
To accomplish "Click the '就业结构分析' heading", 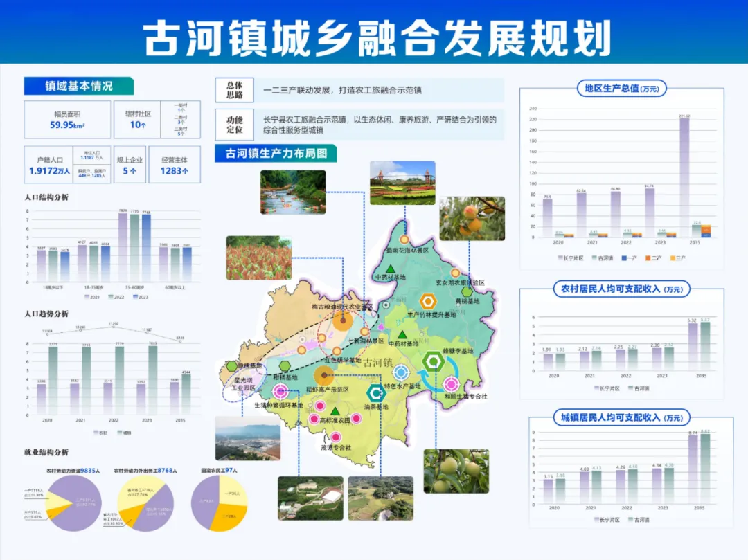I will coord(47,452).
